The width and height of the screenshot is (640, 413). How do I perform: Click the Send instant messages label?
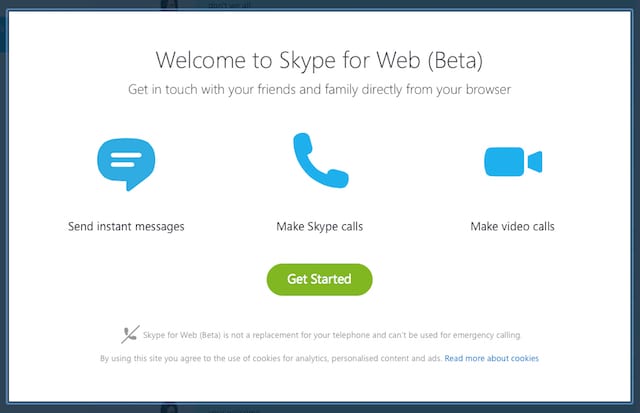pos(126,227)
